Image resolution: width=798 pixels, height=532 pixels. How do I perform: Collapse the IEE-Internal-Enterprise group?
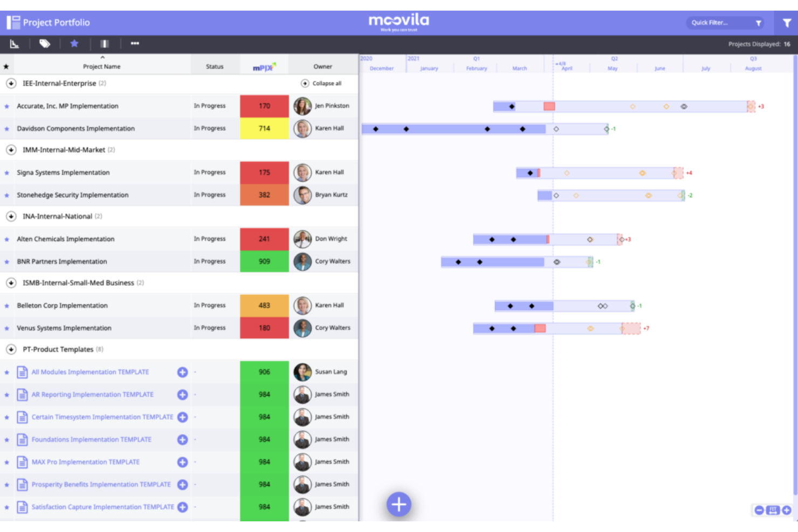pyautogui.click(x=11, y=84)
